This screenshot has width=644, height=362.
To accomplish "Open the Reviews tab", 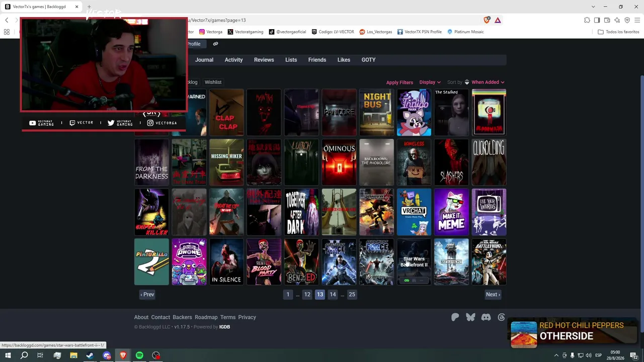I will click(x=264, y=60).
